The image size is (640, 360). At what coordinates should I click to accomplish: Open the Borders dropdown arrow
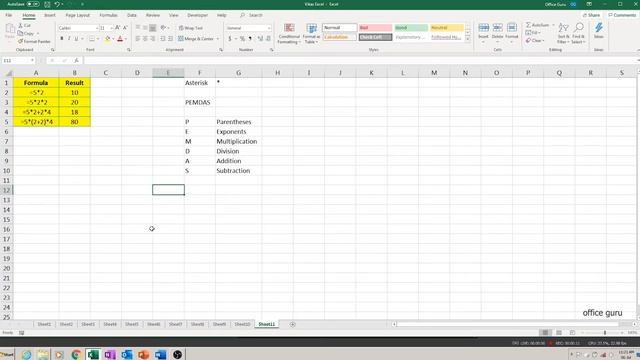(x=98, y=39)
